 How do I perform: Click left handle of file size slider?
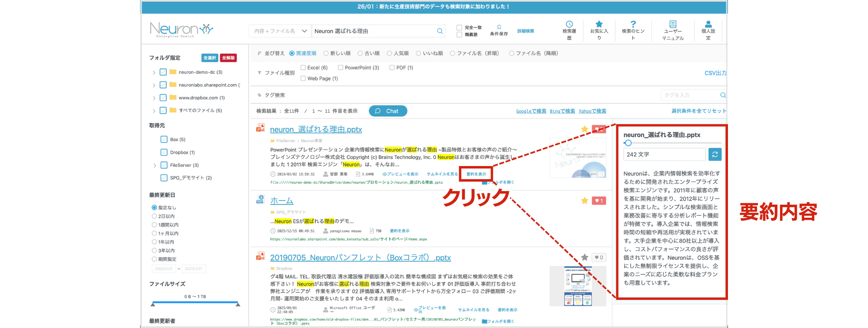pyautogui.click(x=153, y=304)
